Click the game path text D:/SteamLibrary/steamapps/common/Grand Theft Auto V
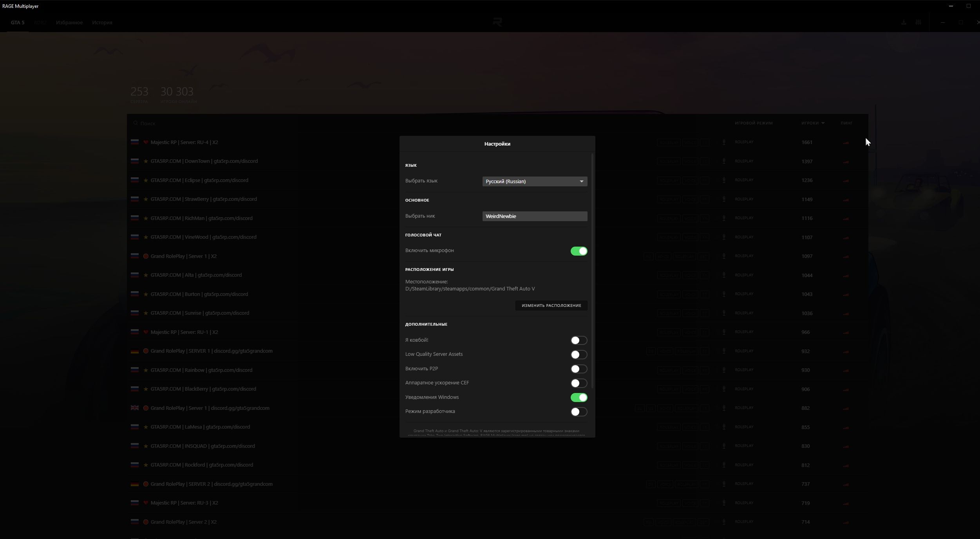Screen dimensions: 980x539 (470, 289)
